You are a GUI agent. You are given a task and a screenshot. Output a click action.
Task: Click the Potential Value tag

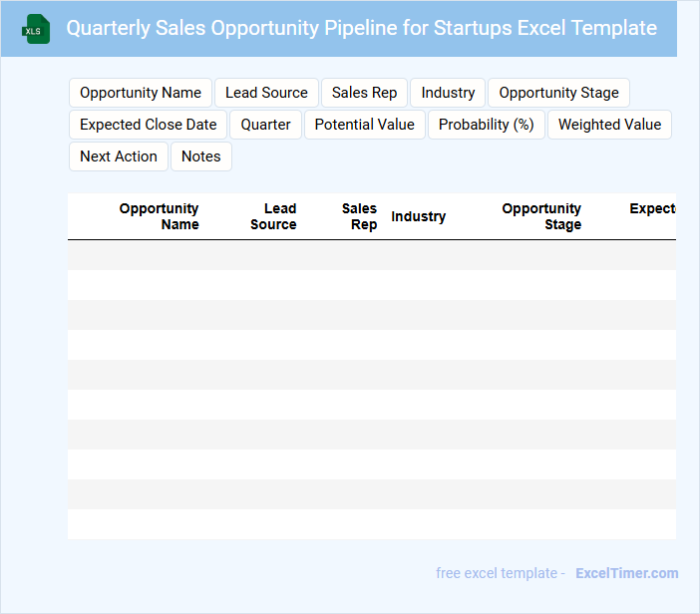tap(365, 125)
